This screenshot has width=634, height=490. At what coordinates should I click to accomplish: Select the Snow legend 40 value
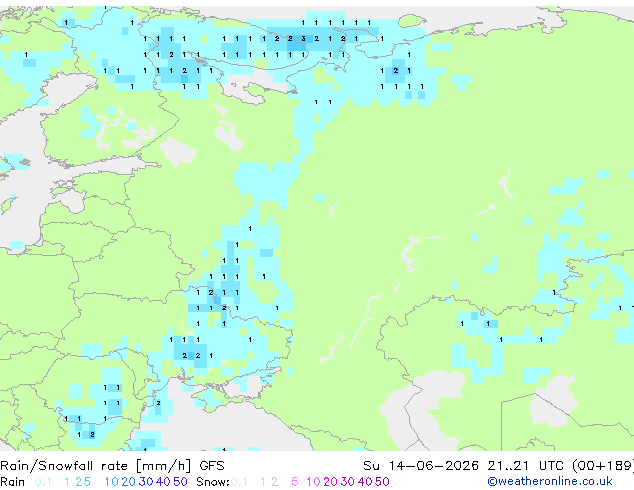click(x=365, y=482)
